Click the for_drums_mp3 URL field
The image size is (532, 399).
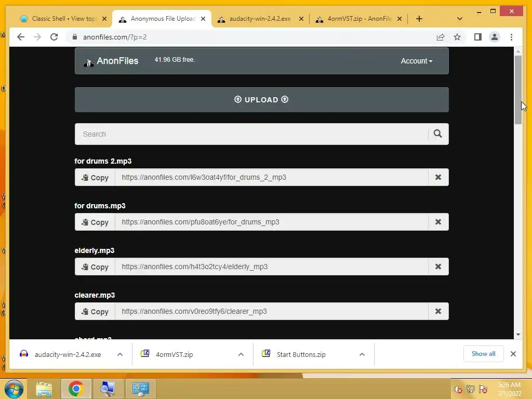point(271,222)
